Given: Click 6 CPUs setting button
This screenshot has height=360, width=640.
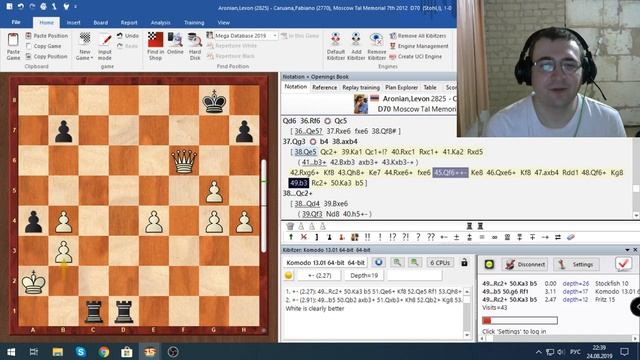Looking at the screenshot, I should 440,262.
